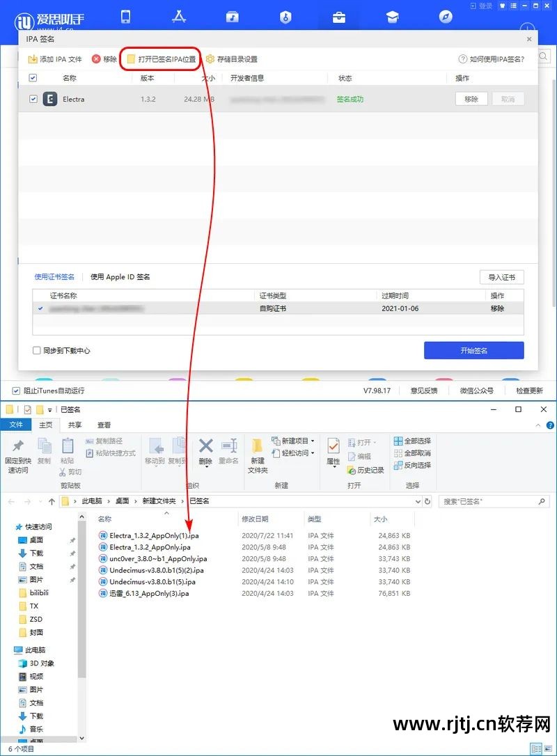The image size is (557, 756).
Task: Open bilibili folder in navigation pane
Action: [x=39, y=592]
